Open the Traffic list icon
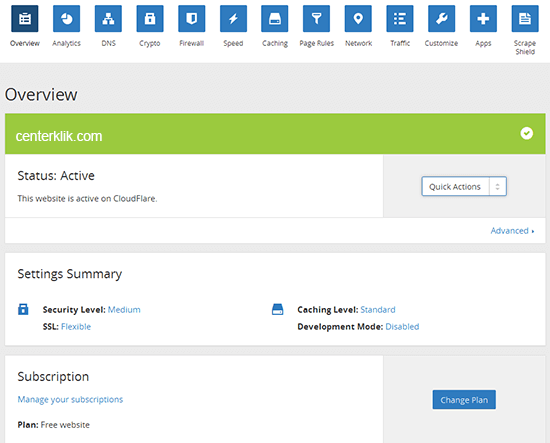This screenshot has width=550, height=443. [x=400, y=19]
